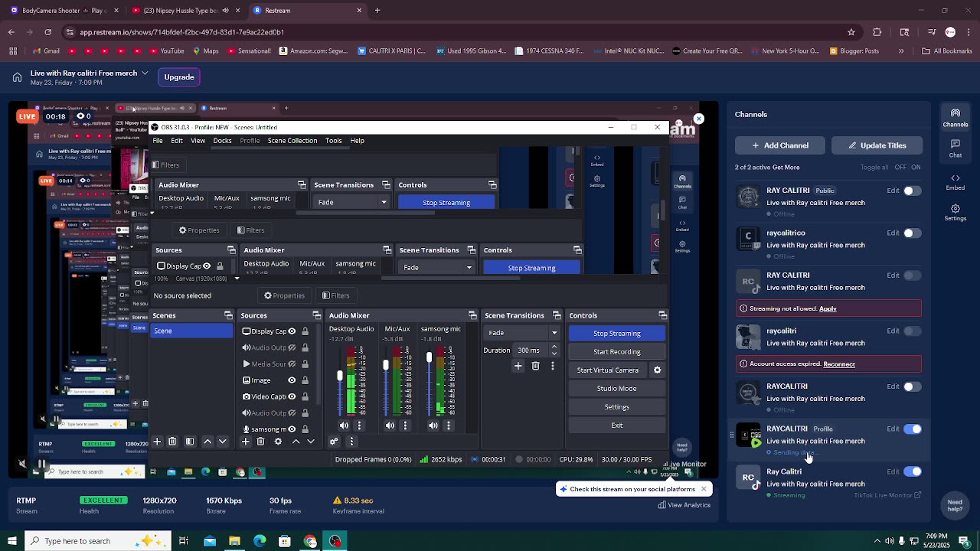Add a scene with the Scenes plus icon
Screen dimensions: 980x551
pos(157,442)
